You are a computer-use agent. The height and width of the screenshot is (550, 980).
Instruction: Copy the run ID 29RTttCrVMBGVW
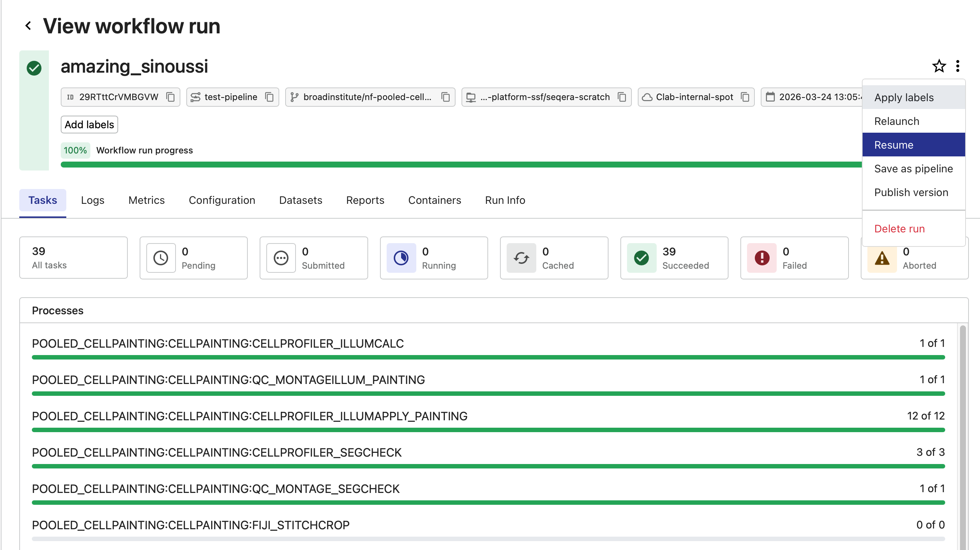coord(170,97)
